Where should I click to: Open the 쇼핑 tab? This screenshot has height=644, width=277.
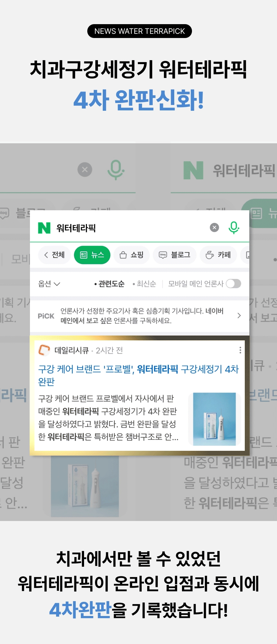click(131, 255)
